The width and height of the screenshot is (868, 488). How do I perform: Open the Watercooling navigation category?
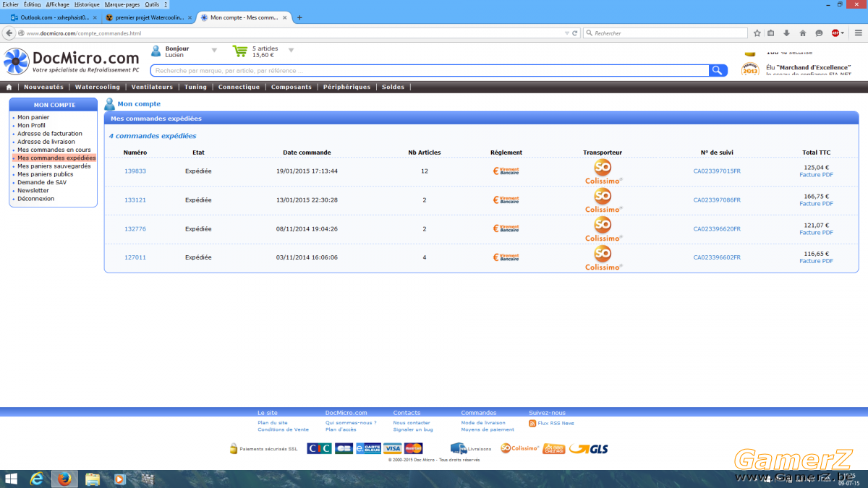click(x=98, y=87)
